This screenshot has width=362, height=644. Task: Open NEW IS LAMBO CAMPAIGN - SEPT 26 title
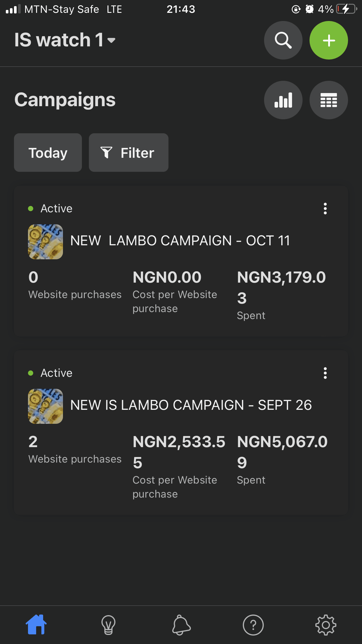coord(191,405)
